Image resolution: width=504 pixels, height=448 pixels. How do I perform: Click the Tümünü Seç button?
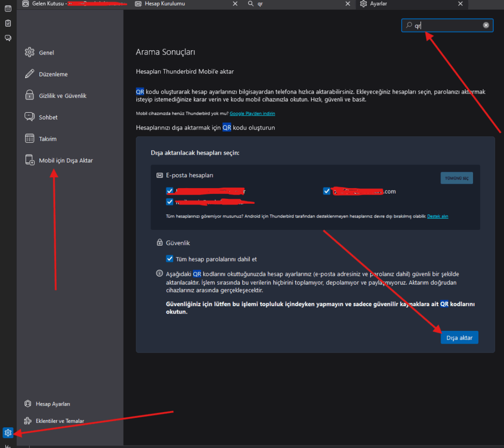click(457, 178)
